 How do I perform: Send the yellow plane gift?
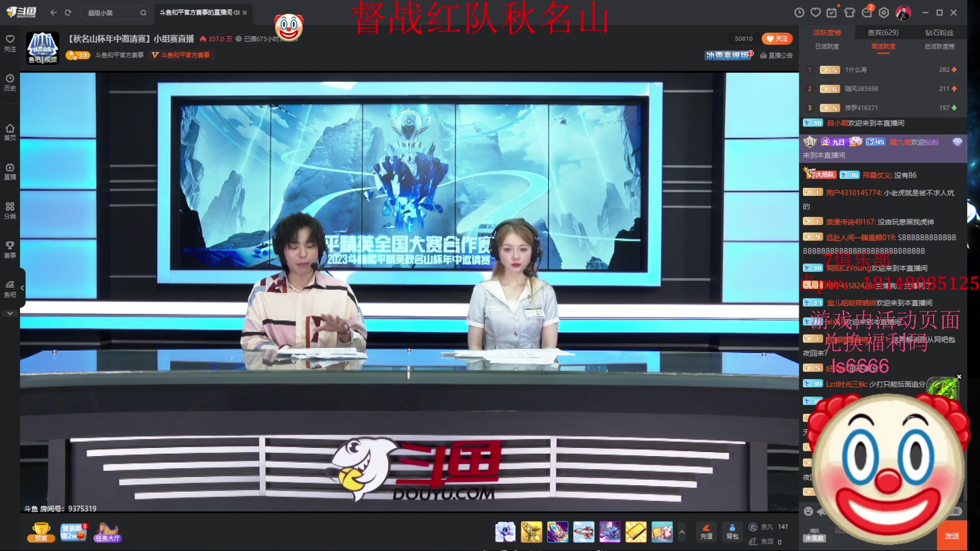(531, 532)
